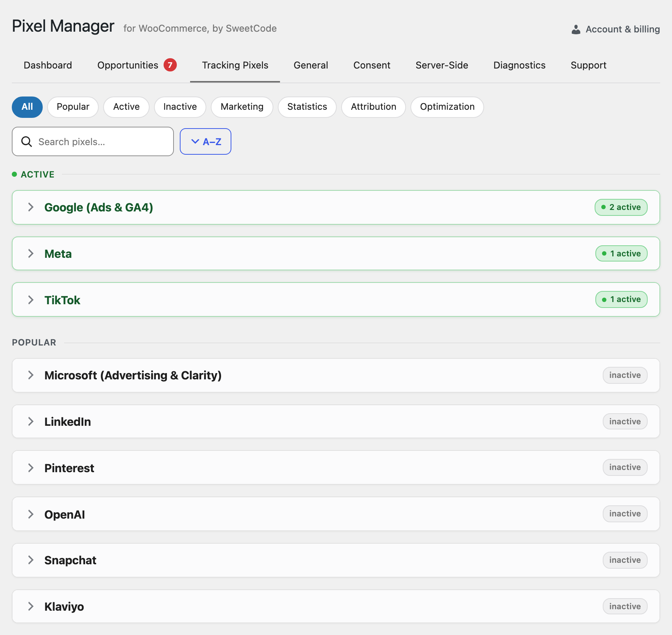Click the Klaviyo title text

pos(64,607)
